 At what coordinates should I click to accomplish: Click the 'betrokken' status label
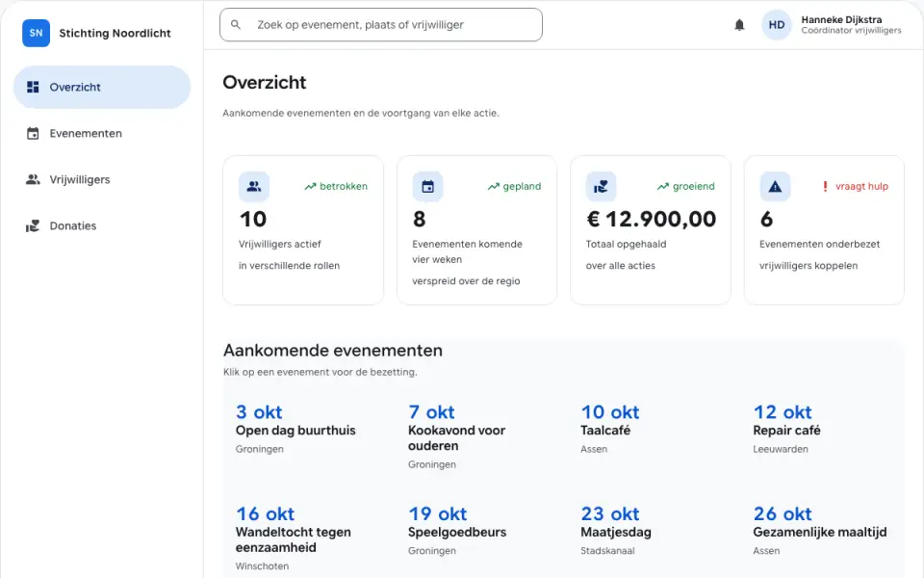click(344, 186)
